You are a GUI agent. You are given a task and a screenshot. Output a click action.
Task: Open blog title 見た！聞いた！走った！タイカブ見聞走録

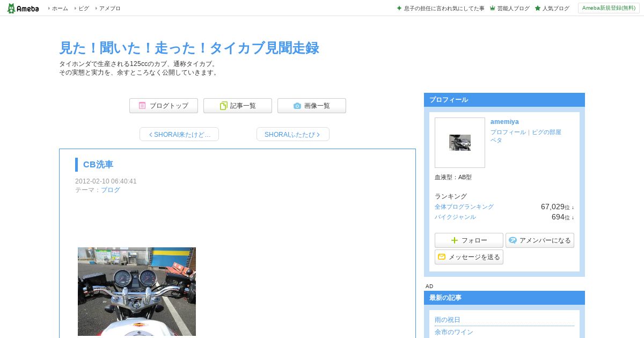point(189,48)
